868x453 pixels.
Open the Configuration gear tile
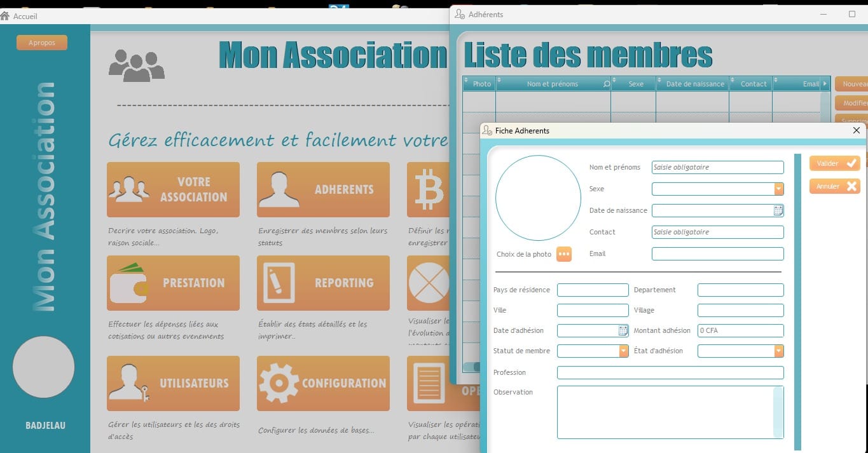(x=323, y=383)
